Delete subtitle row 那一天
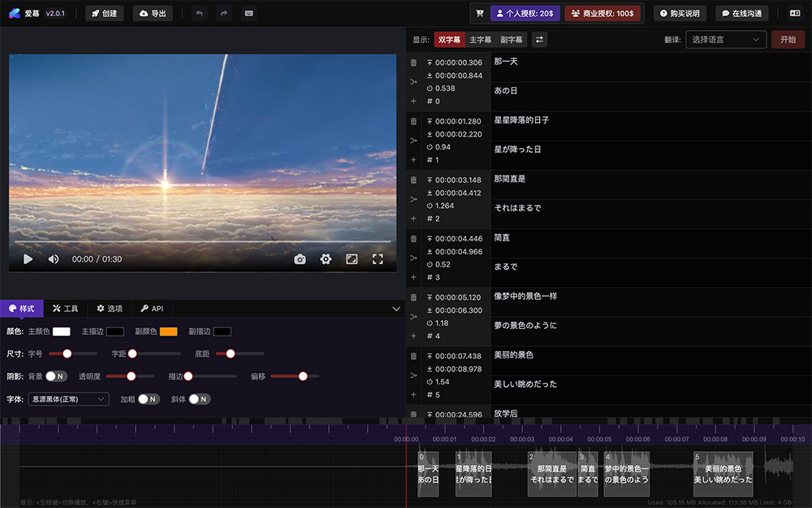This screenshot has width=812, height=508. (x=413, y=63)
